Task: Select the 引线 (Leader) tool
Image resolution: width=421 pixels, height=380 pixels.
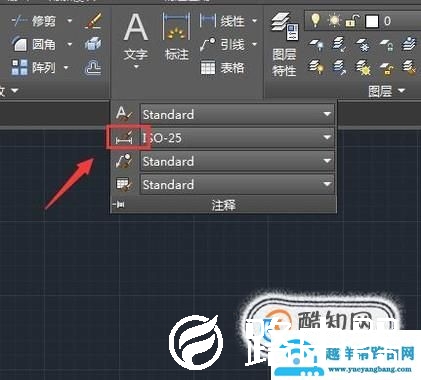Action: [x=223, y=44]
